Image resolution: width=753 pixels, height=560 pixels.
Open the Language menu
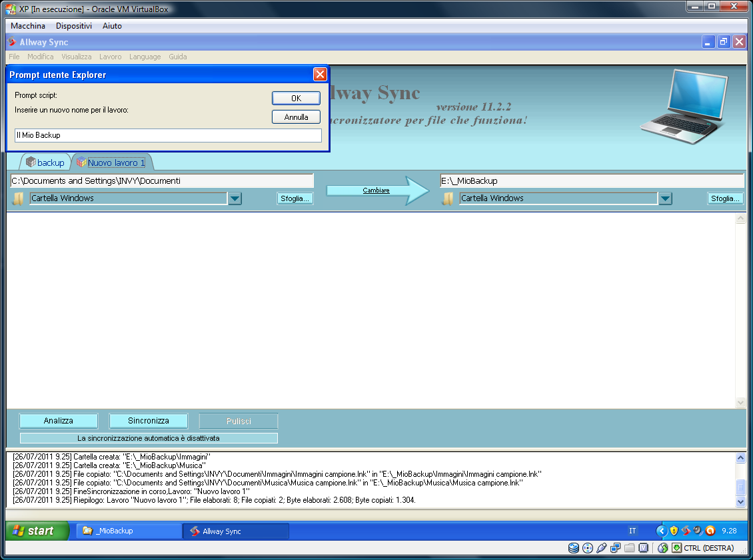point(145,57)
